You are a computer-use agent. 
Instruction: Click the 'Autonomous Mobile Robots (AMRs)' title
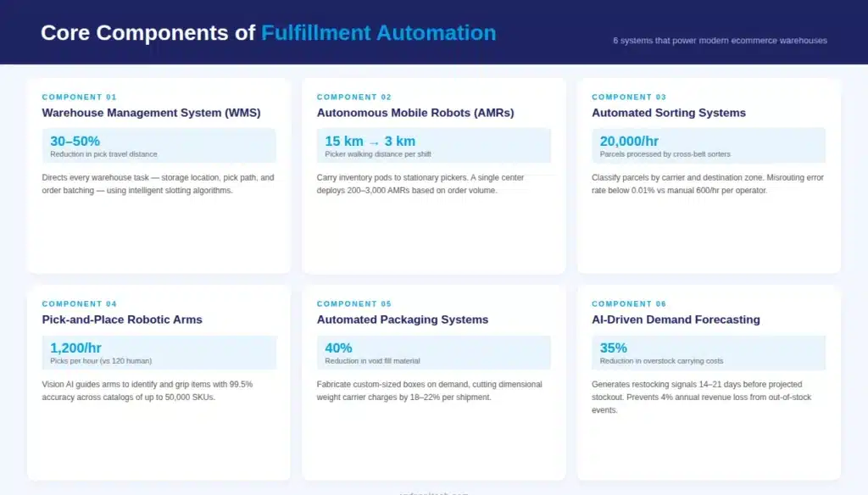pos(415,113)
